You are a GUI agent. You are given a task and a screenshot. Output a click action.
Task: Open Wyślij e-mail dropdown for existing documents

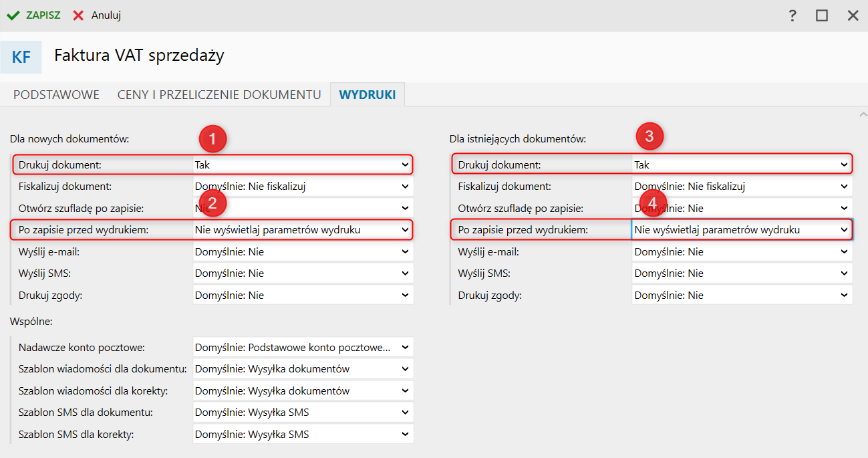(x=742, y=251)
